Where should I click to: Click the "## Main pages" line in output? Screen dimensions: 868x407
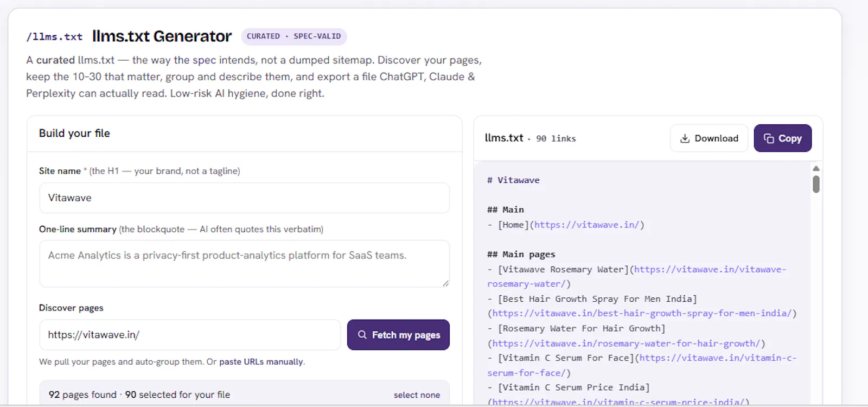pos(521,255)
